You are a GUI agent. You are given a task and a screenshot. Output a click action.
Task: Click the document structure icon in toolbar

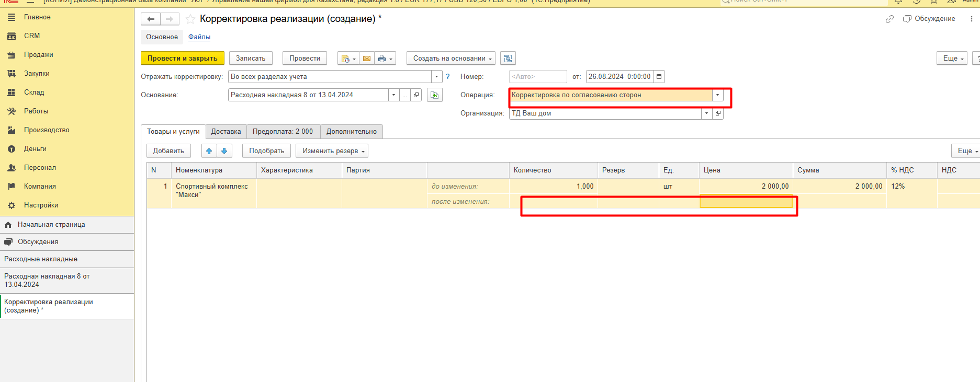pos(508,59)
